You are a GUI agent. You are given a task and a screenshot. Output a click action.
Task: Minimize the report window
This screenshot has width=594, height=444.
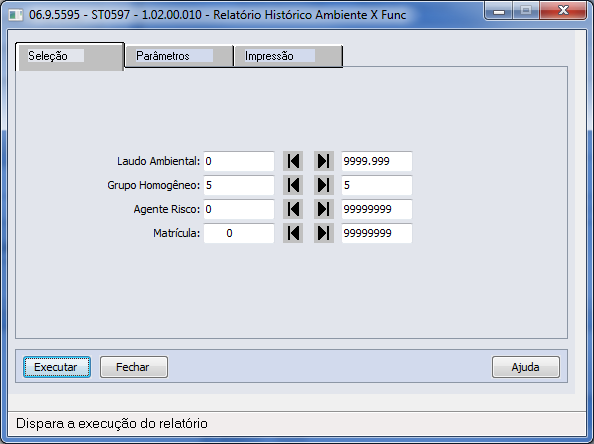coord(499,11)
